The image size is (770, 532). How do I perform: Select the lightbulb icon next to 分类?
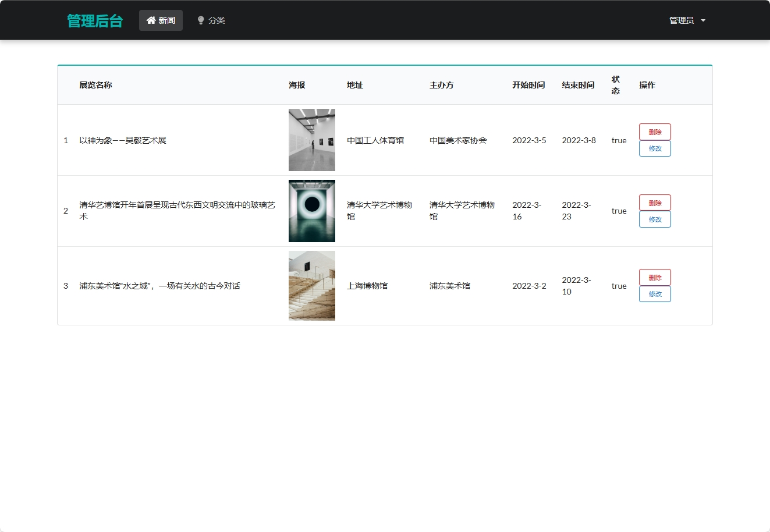pos(200,20)
